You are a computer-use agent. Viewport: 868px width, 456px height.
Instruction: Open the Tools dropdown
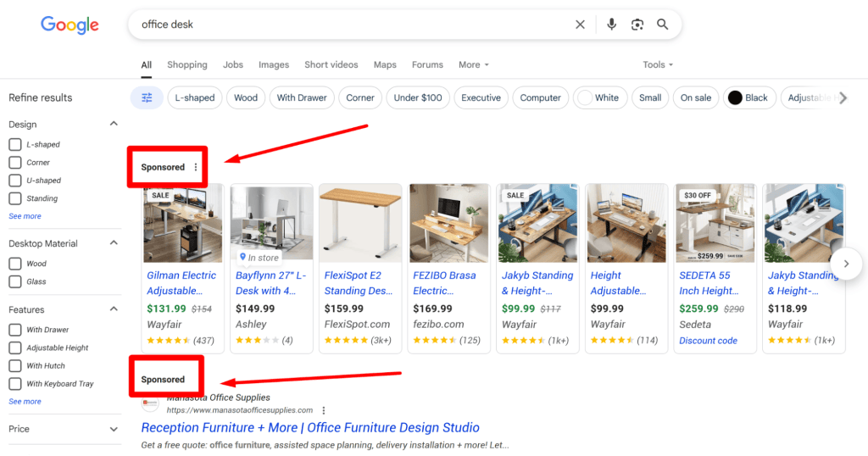point(658,64)
